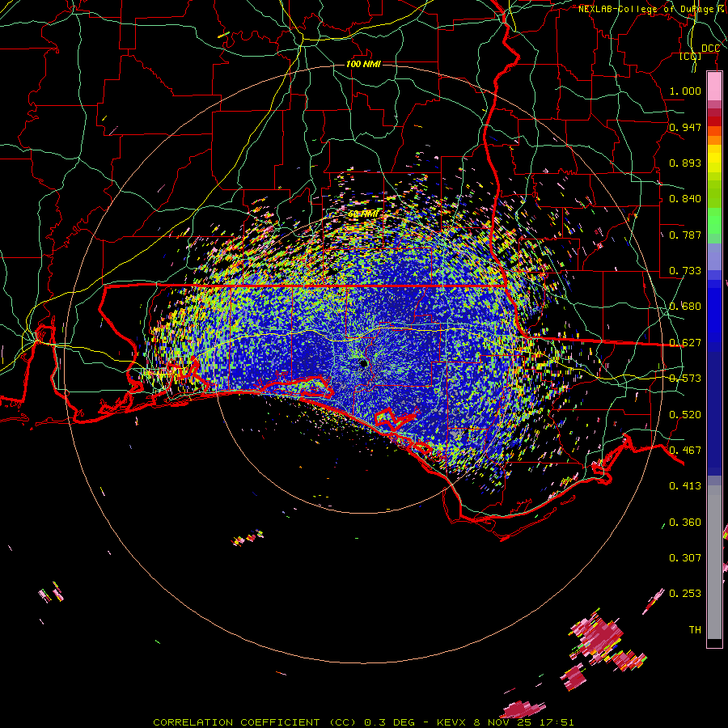Click the 0.413 scale value
This screenshot has height=728, width=728.
[685, 486]
